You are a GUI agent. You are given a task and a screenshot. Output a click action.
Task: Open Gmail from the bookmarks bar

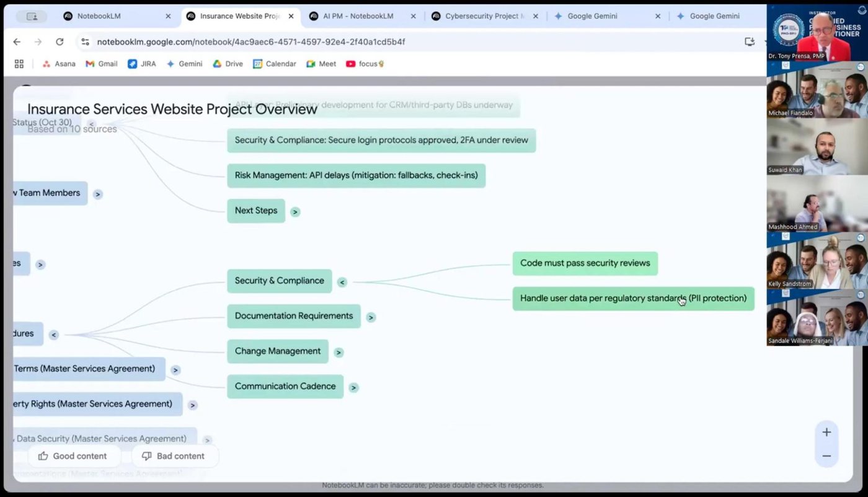(101, 63)
